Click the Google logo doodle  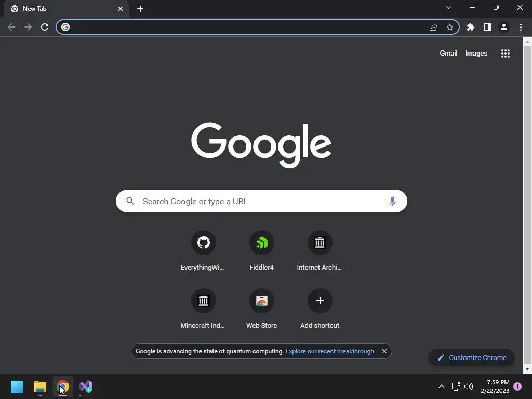pyautogui.click(x=261, y=145)
